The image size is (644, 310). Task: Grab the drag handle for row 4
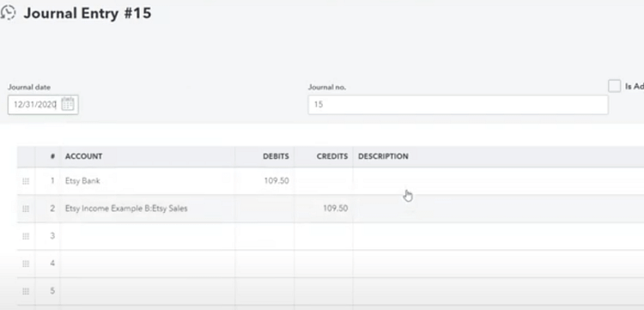point(26,264)
